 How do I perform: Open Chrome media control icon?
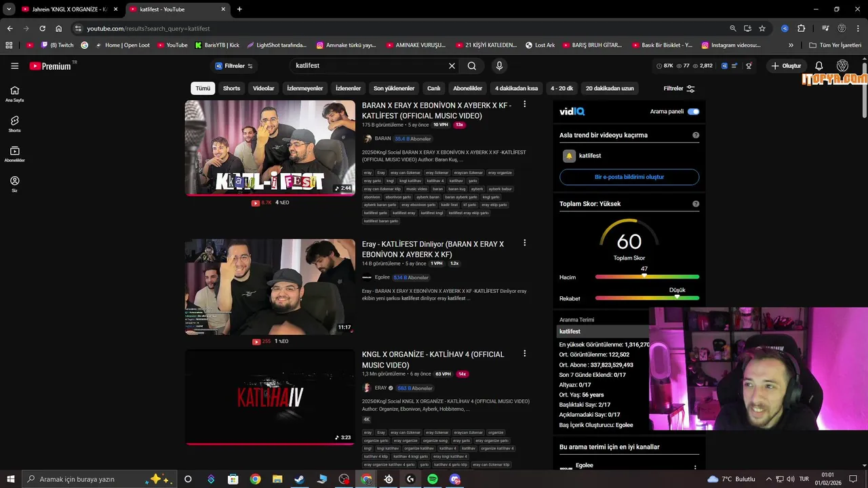pyautogui.click(x=825, y=28)
